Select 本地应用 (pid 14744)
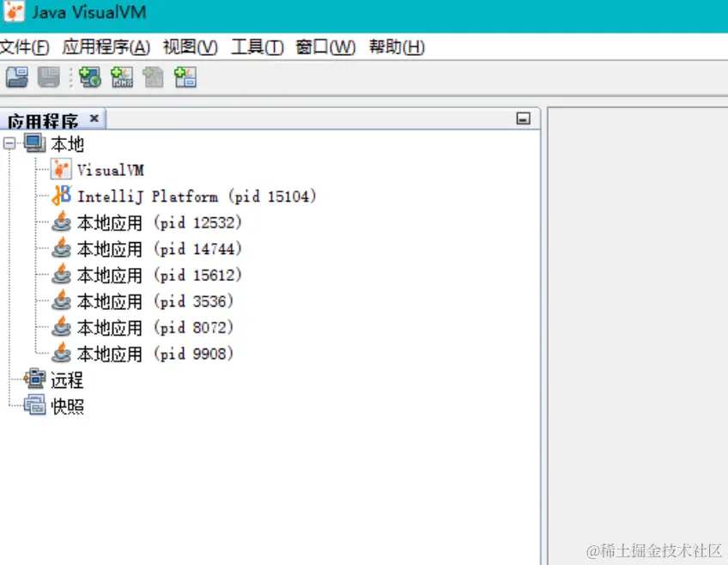 [160, 249]
